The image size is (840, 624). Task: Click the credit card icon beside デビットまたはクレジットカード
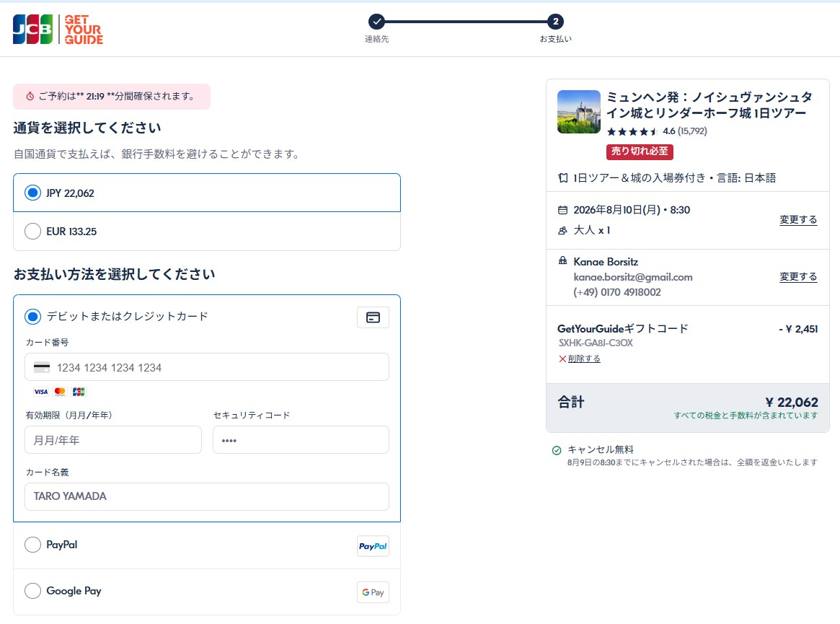click(x=373, y=317)
